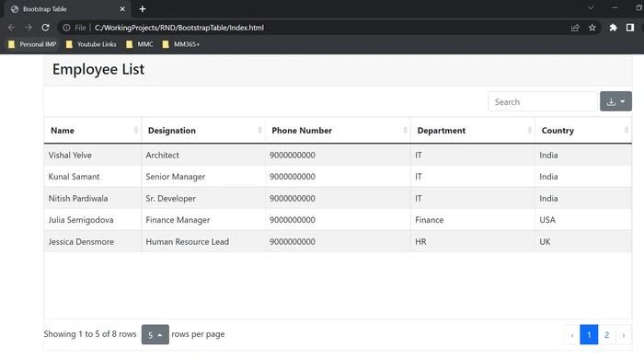
Task: Sort by Phone Number column header
Action: (x=338, y=130)
